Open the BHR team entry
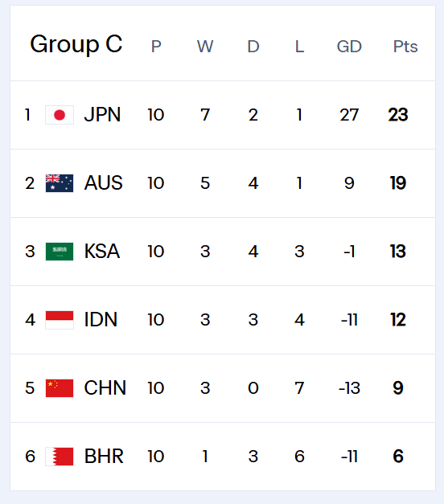Image resolution: width=444 pixels, height=504 pixels. [x=104, y=457]
